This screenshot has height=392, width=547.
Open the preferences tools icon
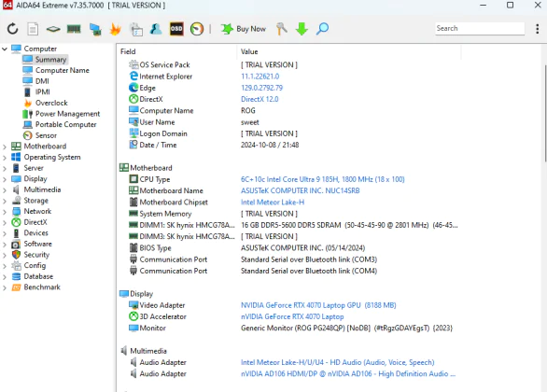coord(282,29)
